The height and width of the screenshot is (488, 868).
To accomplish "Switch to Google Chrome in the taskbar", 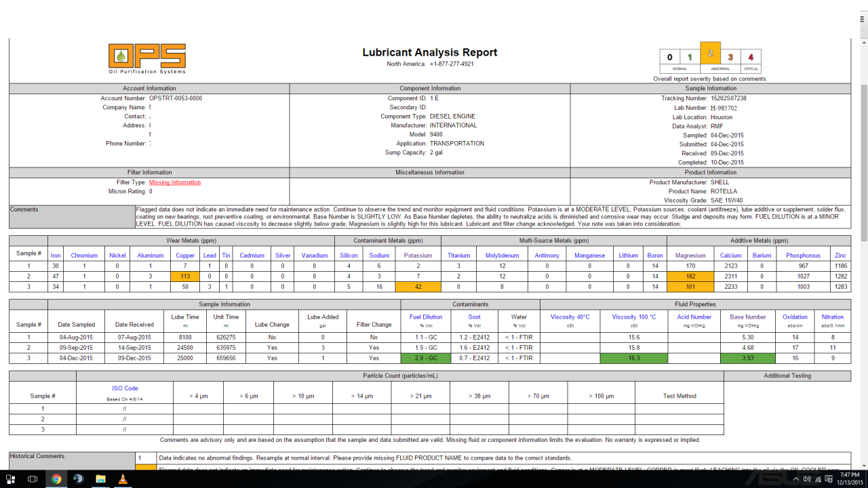I will click(56, 479).
